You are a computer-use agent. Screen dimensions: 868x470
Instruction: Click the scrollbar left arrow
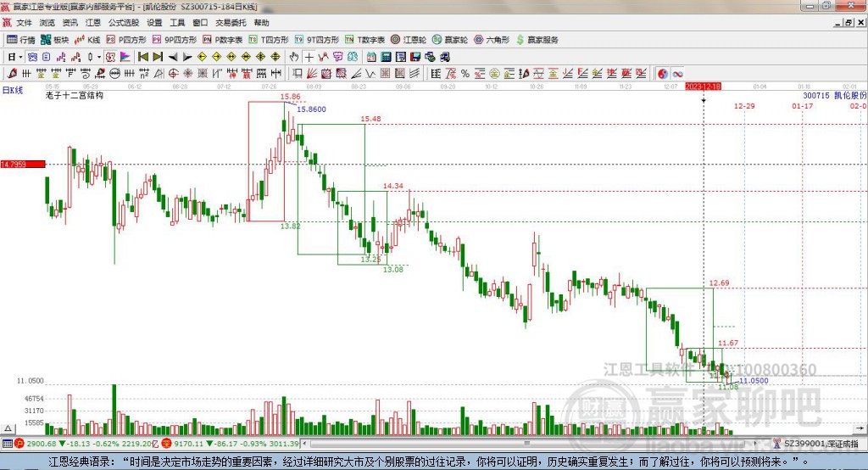pyautogui.click(x=304, y=444)
